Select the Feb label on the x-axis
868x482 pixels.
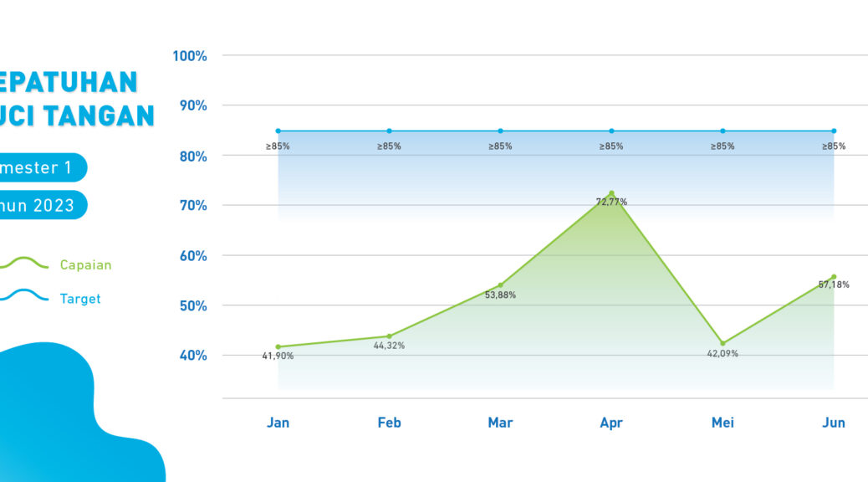pos(389,423)
